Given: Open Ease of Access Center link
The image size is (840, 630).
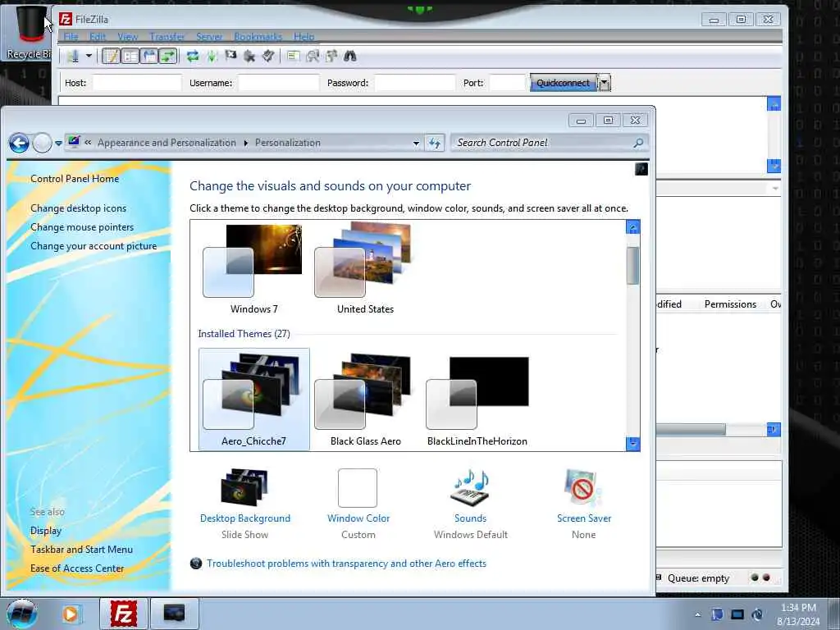Looking at the screenshot, I should pyautogui.click(x=77, y=568).
